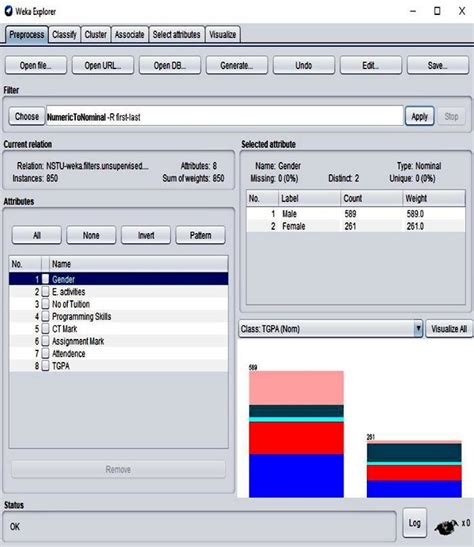This screenshot has height=547, width=474.
Task: Select the Male row in label table
Action: click(355, 213)
